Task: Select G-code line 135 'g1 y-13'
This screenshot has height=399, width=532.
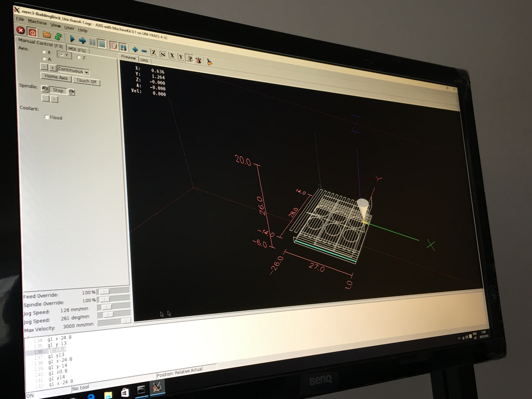Action: (57, 344)
